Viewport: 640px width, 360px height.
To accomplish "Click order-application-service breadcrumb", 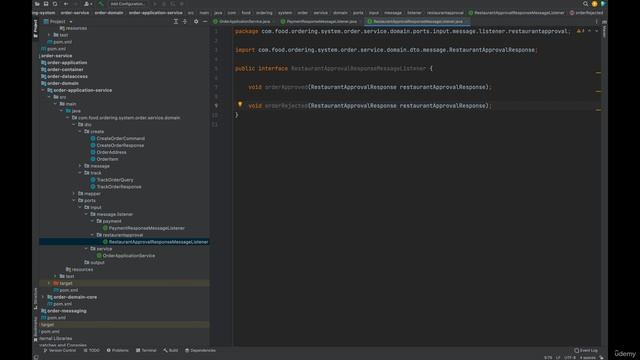I will coord(156,13).
